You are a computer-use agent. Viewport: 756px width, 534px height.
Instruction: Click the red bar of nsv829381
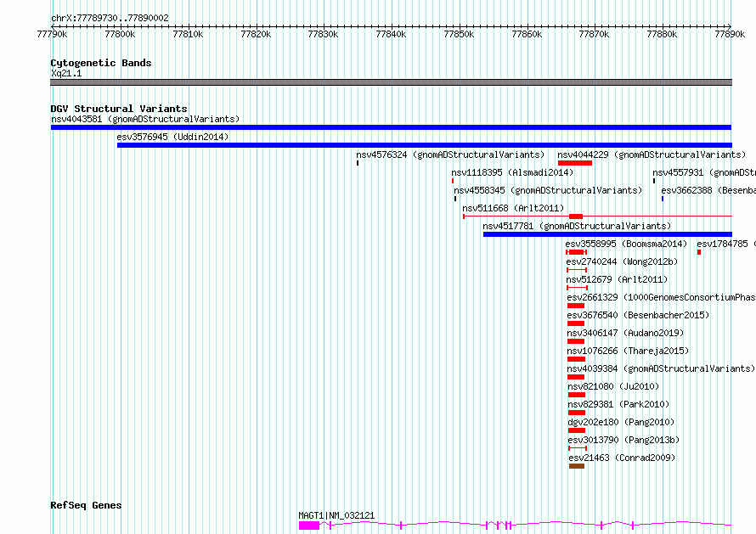pos(576,413)
